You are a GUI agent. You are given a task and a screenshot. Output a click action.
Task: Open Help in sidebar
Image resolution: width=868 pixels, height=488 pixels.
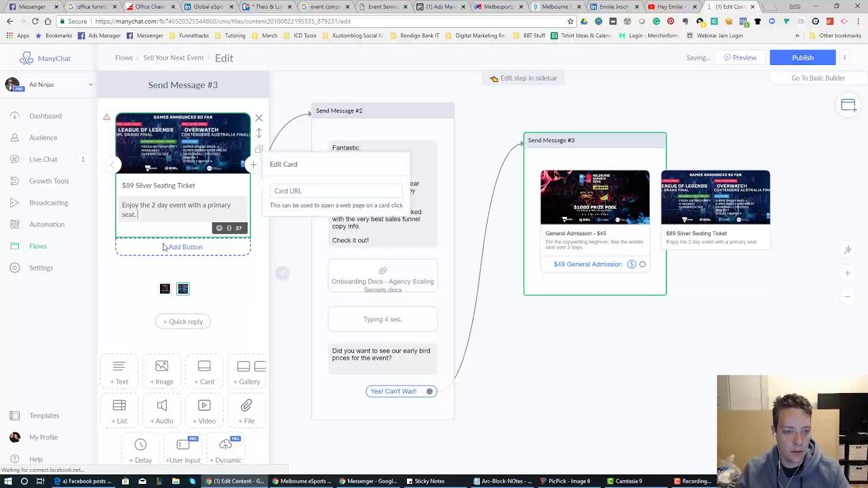click(x=36, y=460)
